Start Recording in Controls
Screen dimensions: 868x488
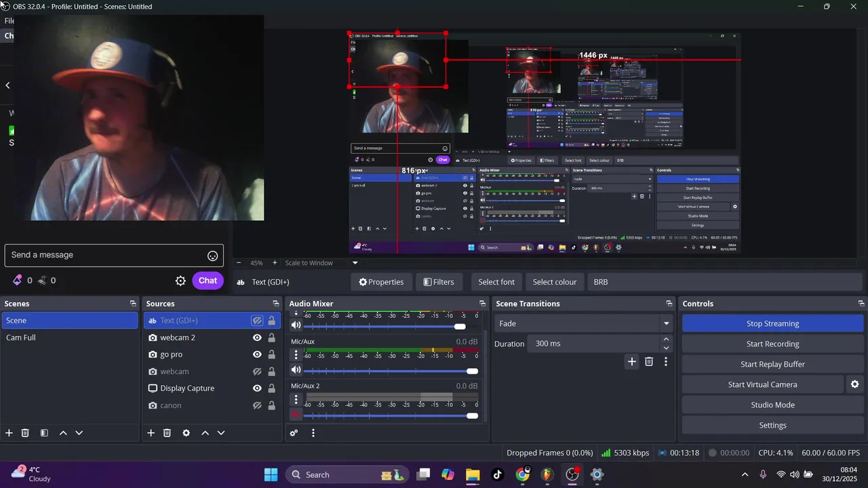pos(772,344)
